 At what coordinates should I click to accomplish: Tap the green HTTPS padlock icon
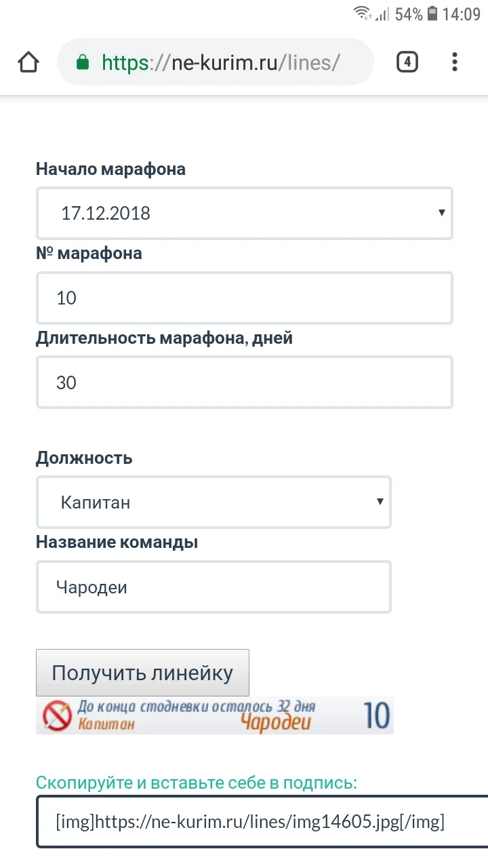click(x=83, y=61)
